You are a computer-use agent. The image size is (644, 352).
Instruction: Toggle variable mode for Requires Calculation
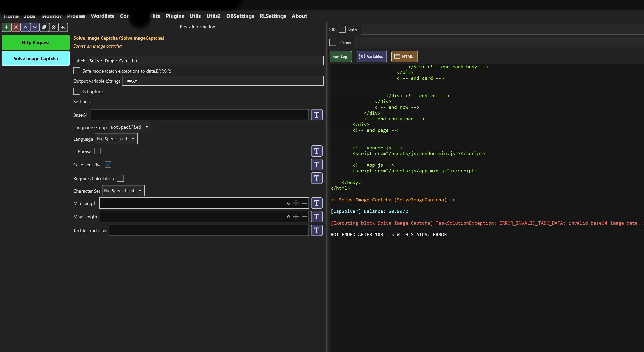coord(317,178)
